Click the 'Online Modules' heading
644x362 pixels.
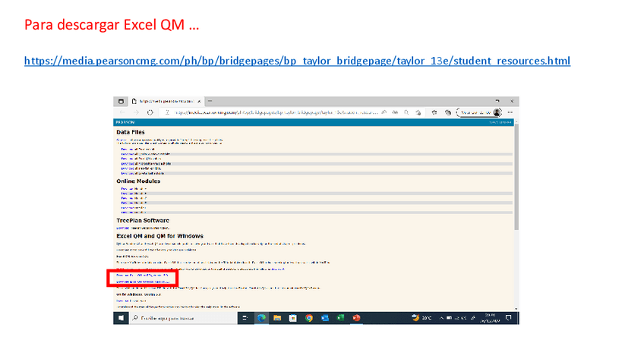point(138,181)
